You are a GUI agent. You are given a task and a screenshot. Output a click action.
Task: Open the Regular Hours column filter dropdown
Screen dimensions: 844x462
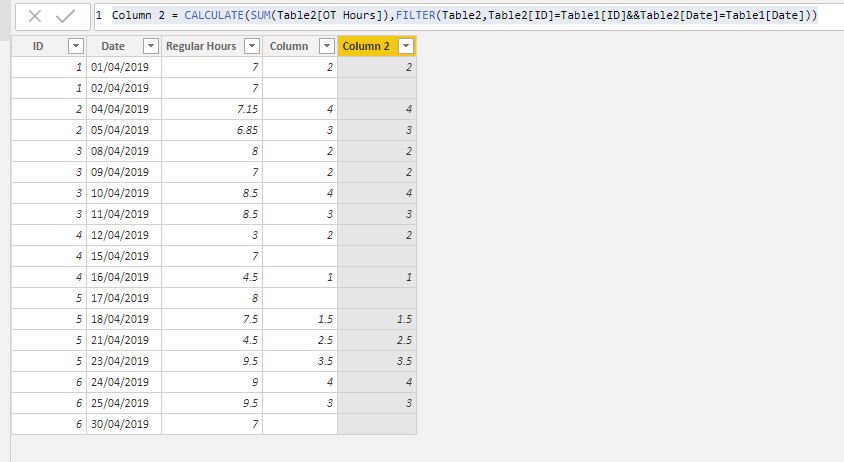coord(252,46)
